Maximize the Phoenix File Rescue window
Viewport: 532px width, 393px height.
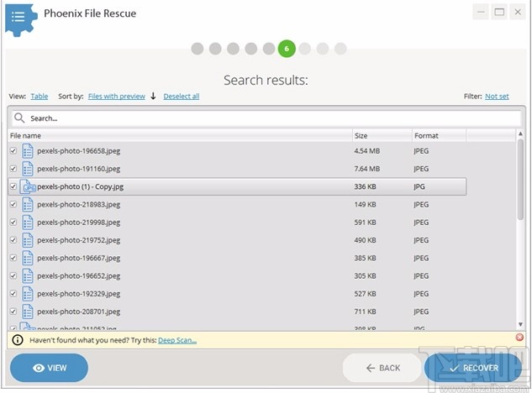click(x=499, y=13)
